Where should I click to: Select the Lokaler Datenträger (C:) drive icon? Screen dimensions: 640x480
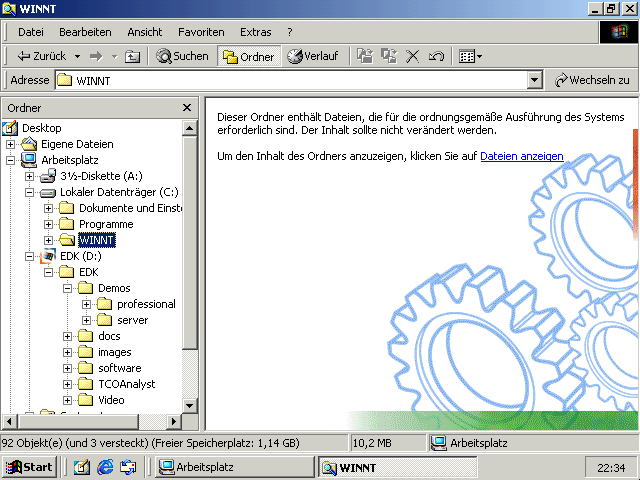[x=48, y=192]
